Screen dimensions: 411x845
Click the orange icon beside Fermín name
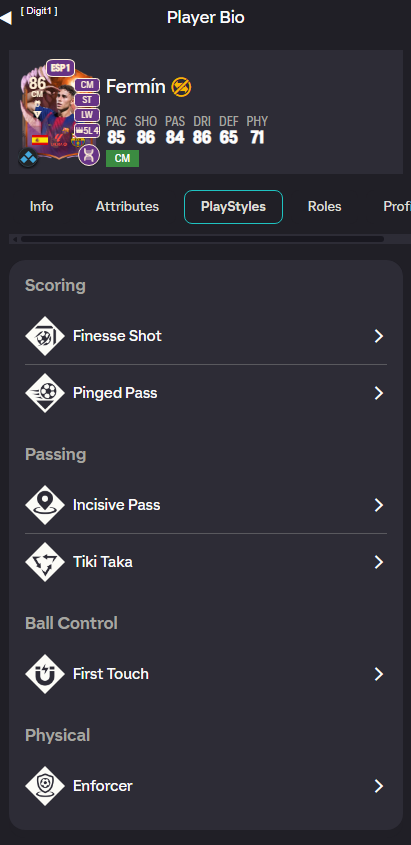pos(181,87)
